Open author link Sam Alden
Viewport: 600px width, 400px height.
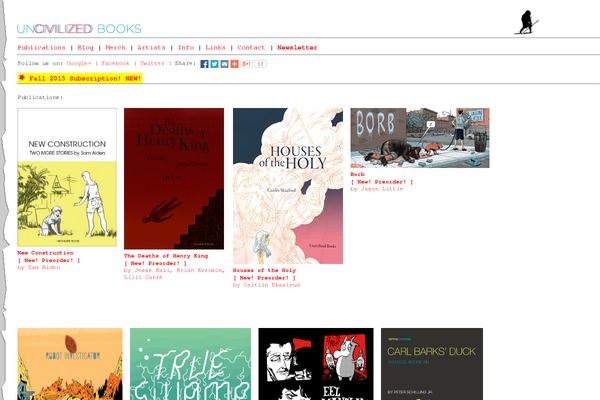(x=44, y=267)
